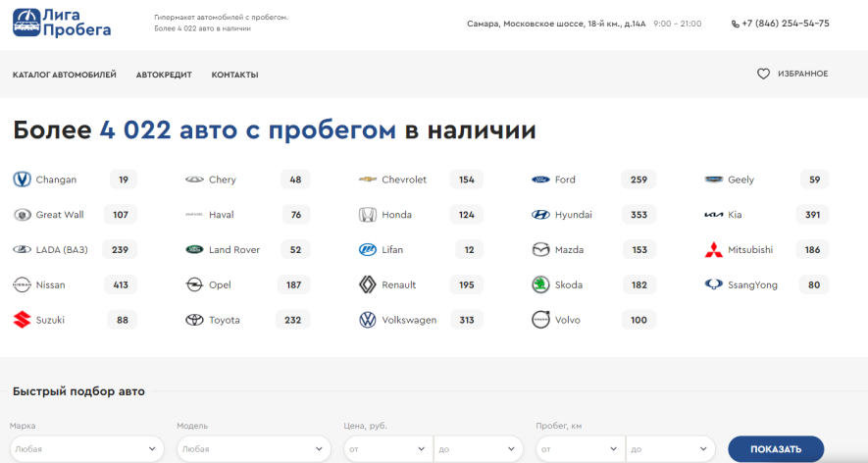Click Renault count badge 195
Viewport: 868px width, 463px height.
pyautogui.click(x=467, y=284)
